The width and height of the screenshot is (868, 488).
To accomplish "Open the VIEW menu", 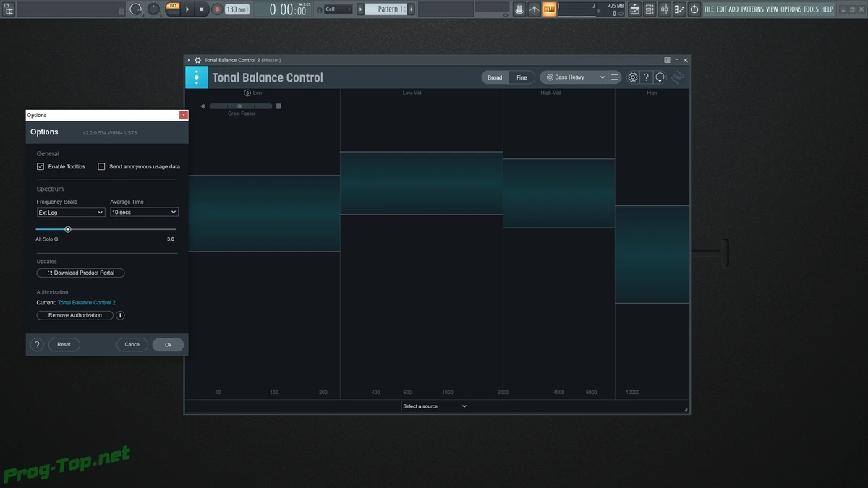I will [773, 9].
